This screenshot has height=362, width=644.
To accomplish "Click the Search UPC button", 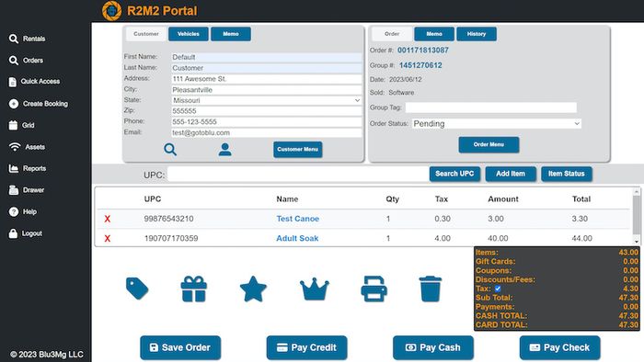I will (454, 174).
